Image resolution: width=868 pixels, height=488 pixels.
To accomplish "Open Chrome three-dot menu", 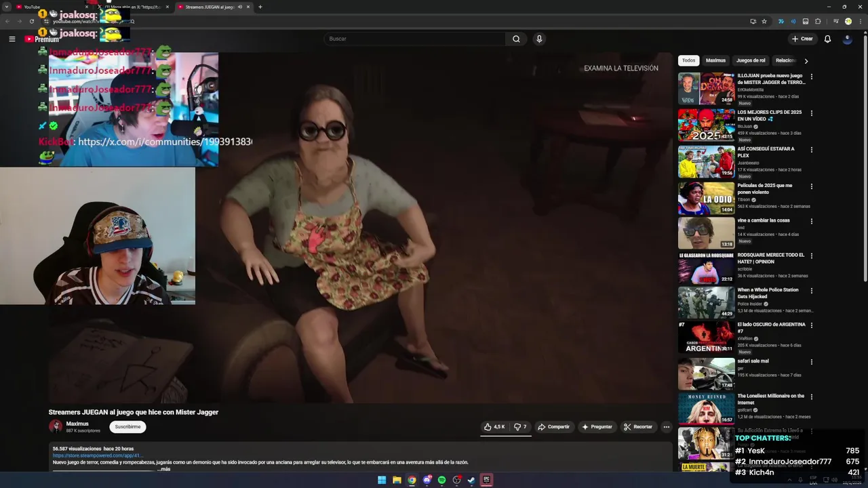I will click(x=860, y=21).
